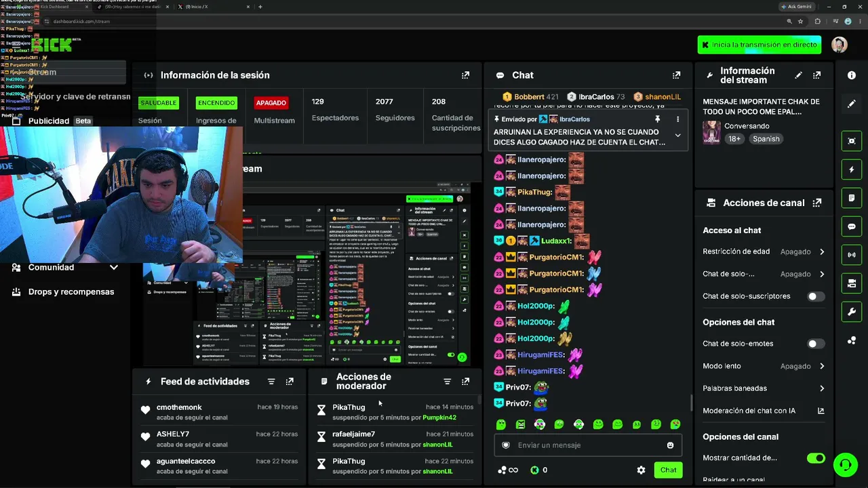Image resolution: width=868 pixels, height=488 pixels.
Task: Pop out the Información de la sesión panel
Action: 465,75
